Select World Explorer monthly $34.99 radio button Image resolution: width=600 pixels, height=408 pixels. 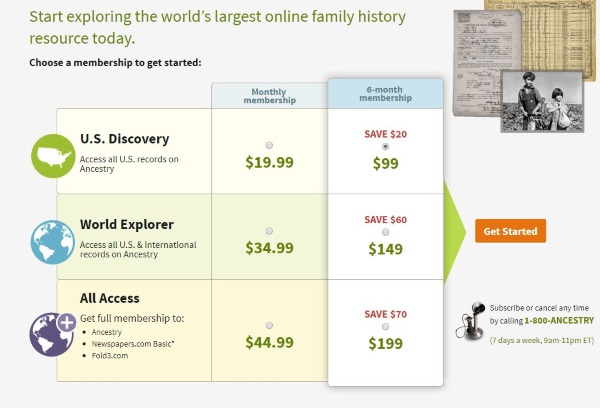tap(269, 230)
